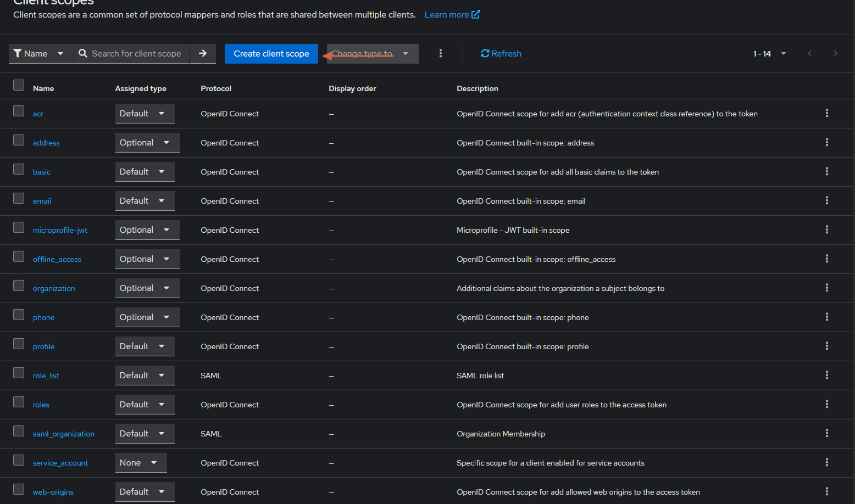Refresh the client scopes list

coord(501,53)
